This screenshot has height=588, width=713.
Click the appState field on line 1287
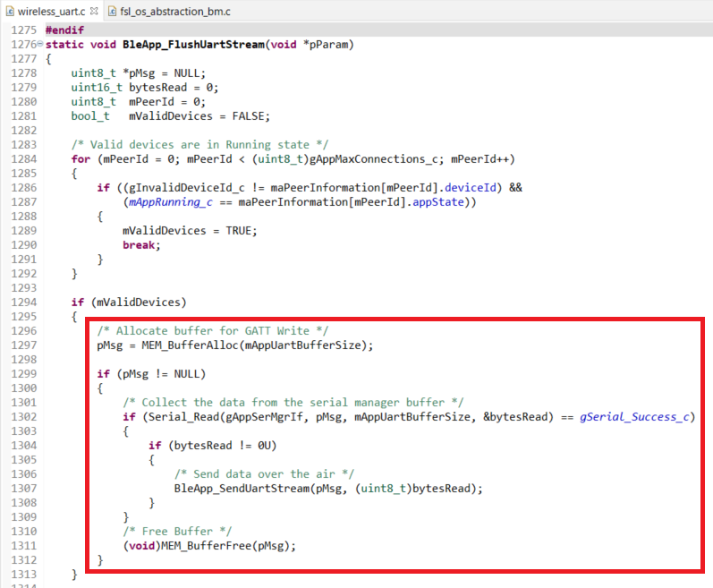tap(438, 202)
